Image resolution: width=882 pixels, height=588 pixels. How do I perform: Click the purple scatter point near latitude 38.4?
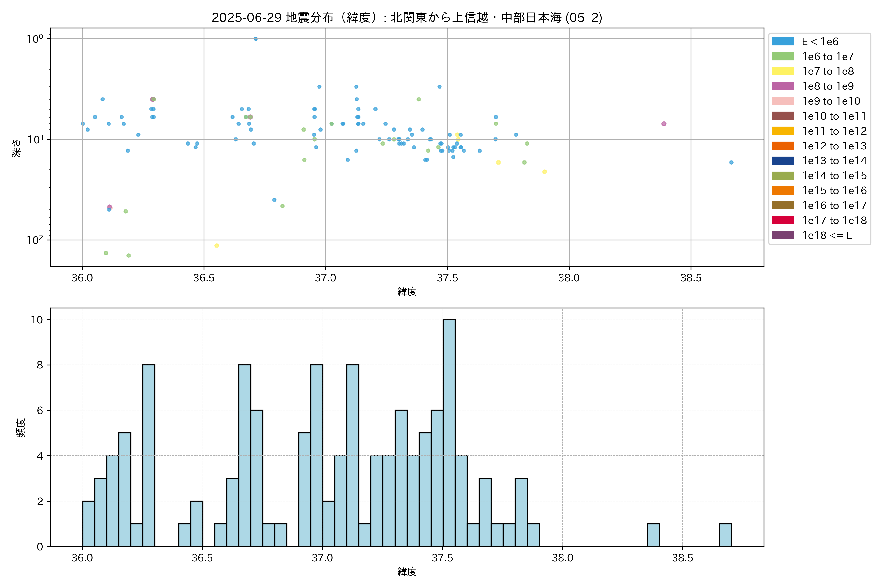[664, 124]
